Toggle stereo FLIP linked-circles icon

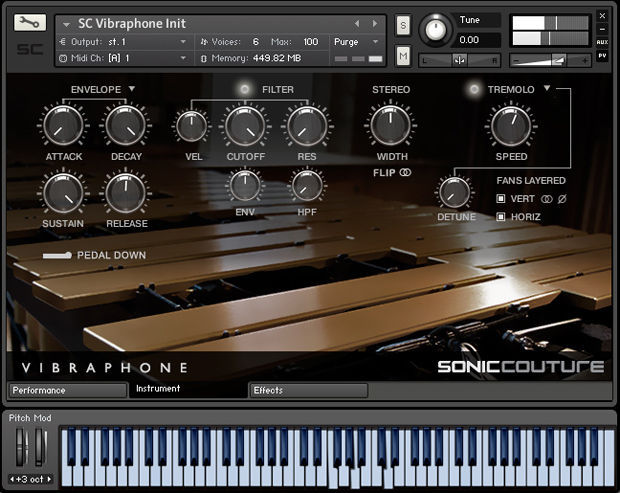tap(405, 172)
